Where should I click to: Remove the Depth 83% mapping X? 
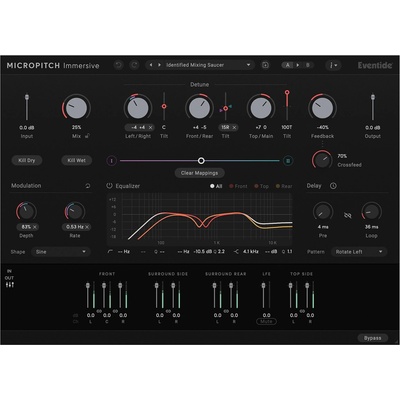point(35,227)
